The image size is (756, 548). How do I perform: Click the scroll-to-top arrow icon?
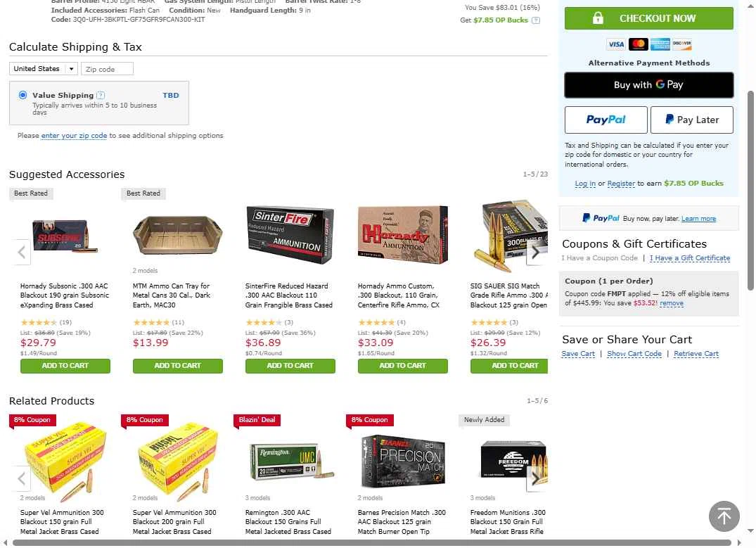724,516
